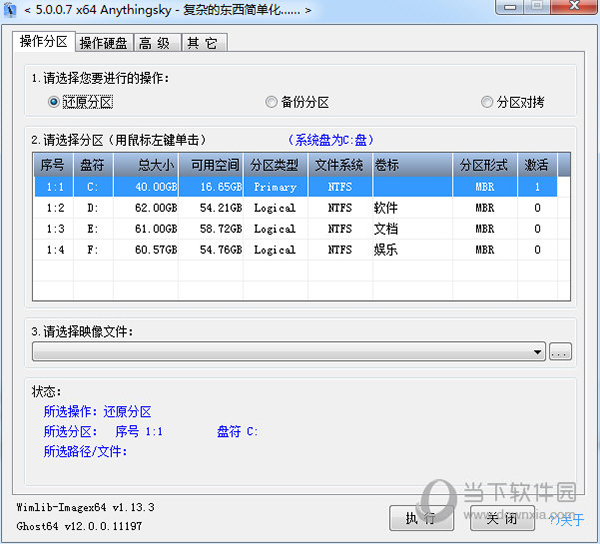The height and width of the screenshot is (544, 600).
Task: Click the 分区类型 column header
Action: click(x=276, y=165)
